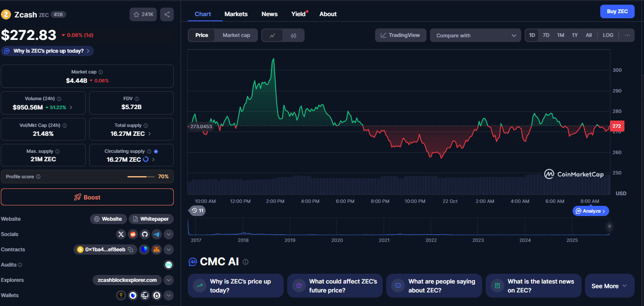Select the 7D time range

point(546,35)
